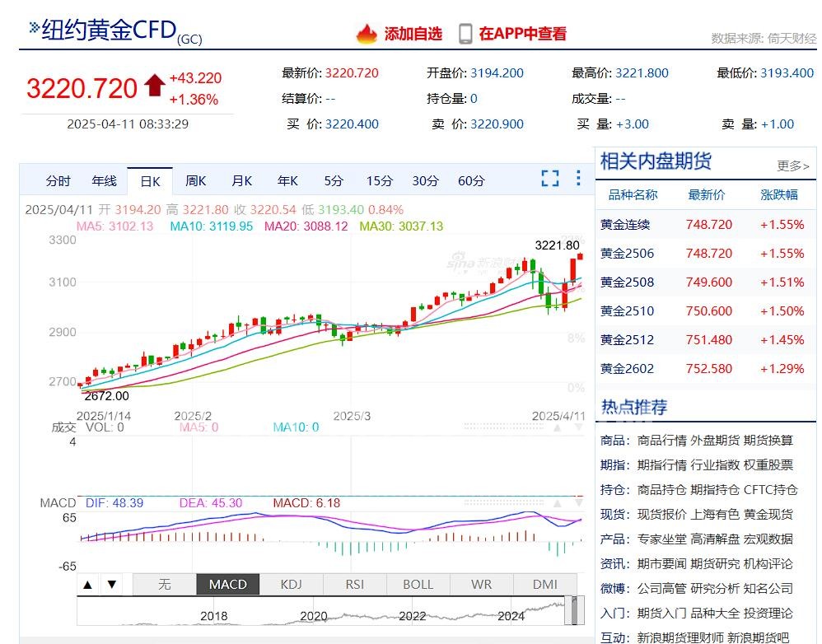This screenshot has height=644, width=822.
Task: Select the 15分 interval tab
Action: point(380,181)
